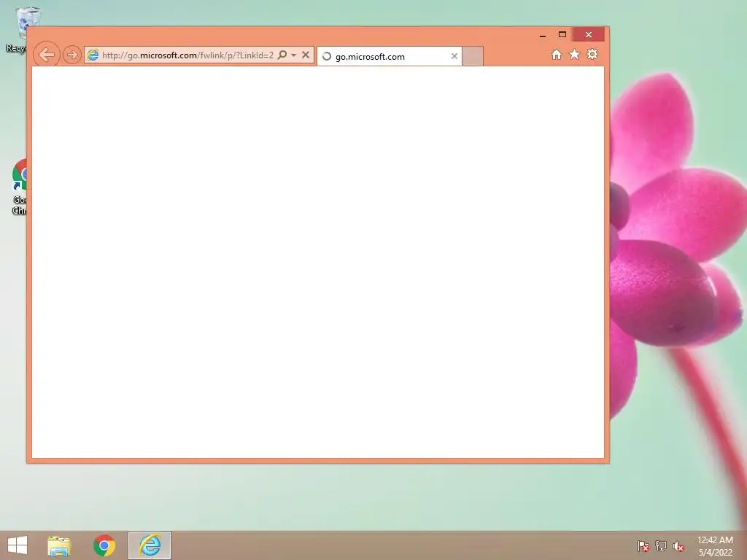Click the muted speaker tray icon

(678, 546)
